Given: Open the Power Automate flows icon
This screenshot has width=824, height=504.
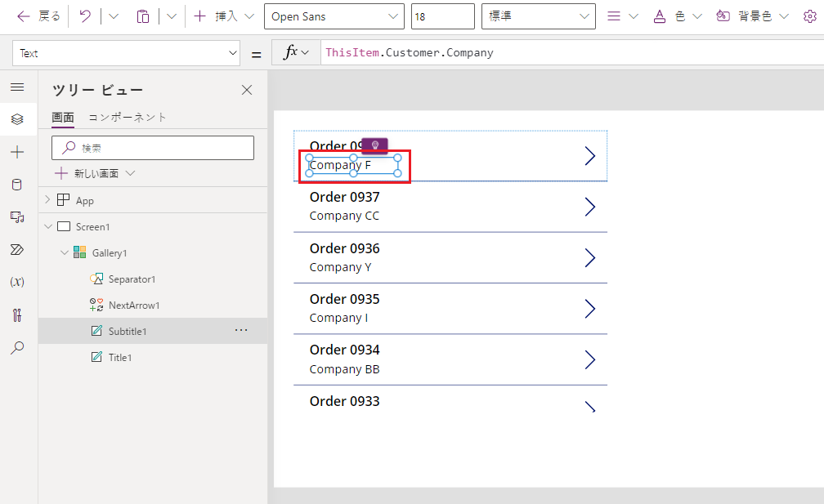Looking at the screenshot, I should (17, 249).
